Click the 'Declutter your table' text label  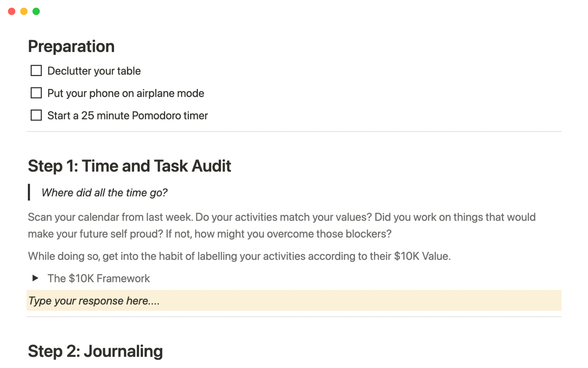coord(94,71)
